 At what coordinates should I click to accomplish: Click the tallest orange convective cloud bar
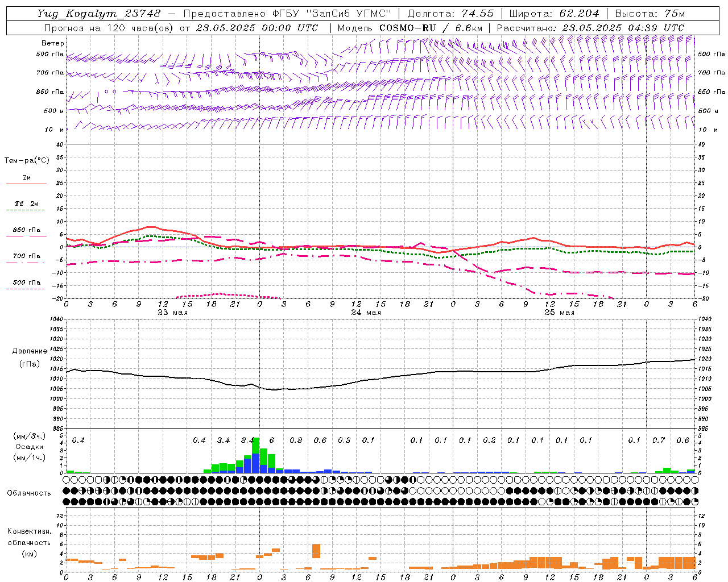coord(316,551)
